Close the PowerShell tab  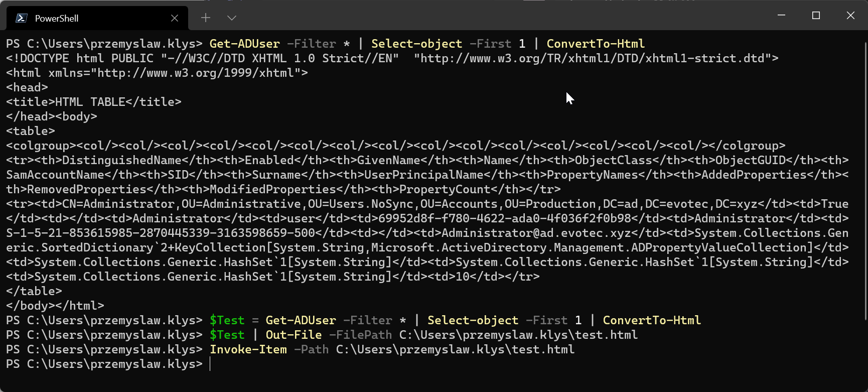coord(175,18)
